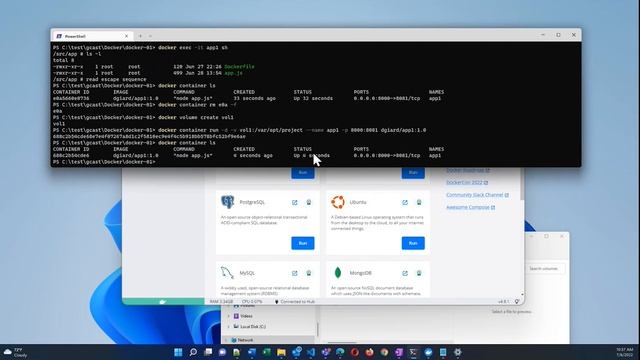Run the Ubuntu container
The height and width of the screenshot is (360, 640).
[x=413, y=243]
